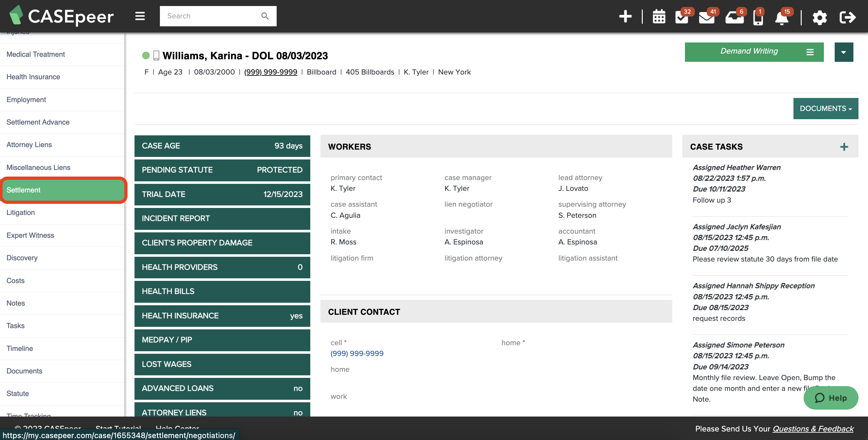Select Litigation in the left sidebar
The height and width of the screenshot is (440, 868).
[x=20, y=212]
